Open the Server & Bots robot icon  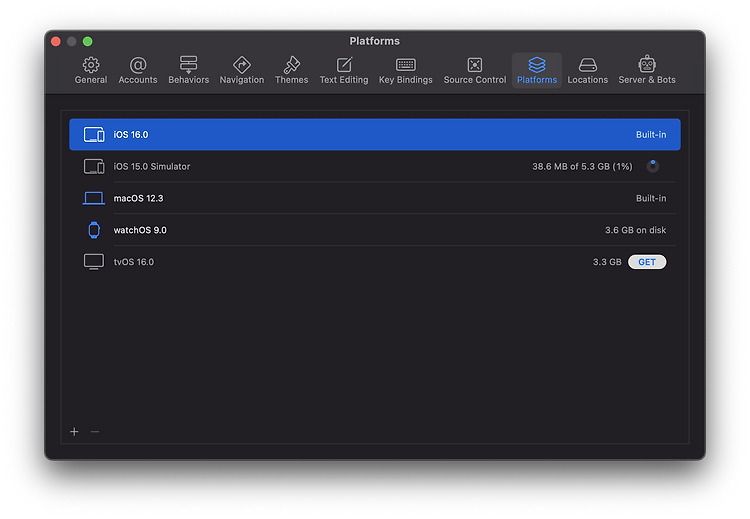click(x=647, y=64)
